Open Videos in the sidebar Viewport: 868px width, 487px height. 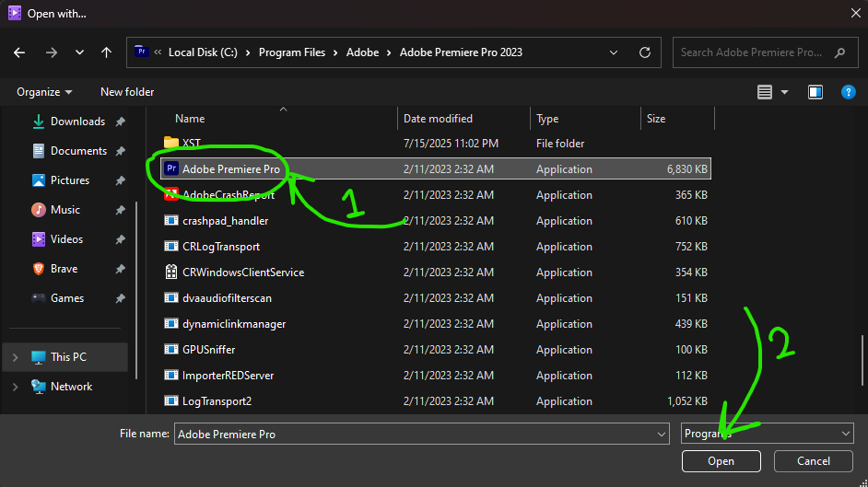pyautogui.click(x=66, y=239)
